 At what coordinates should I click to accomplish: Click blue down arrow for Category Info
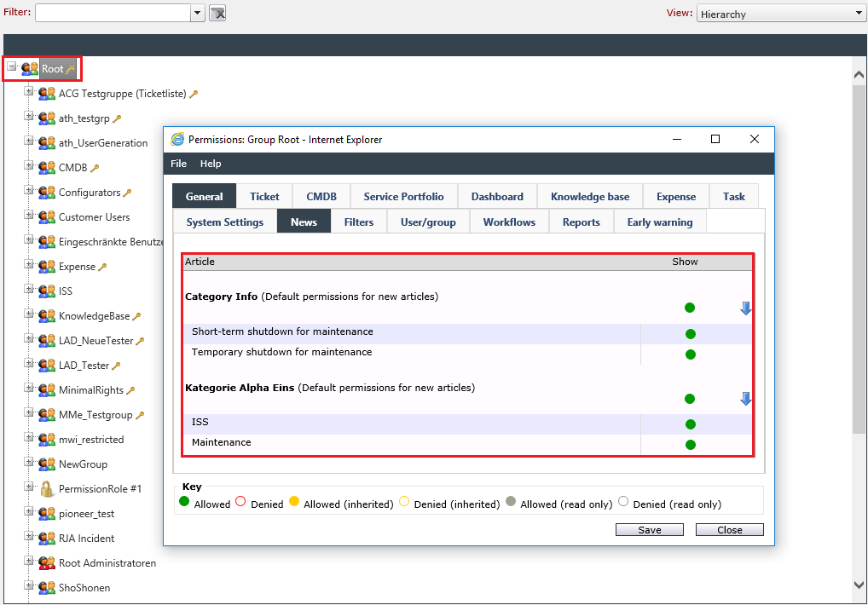746,308
